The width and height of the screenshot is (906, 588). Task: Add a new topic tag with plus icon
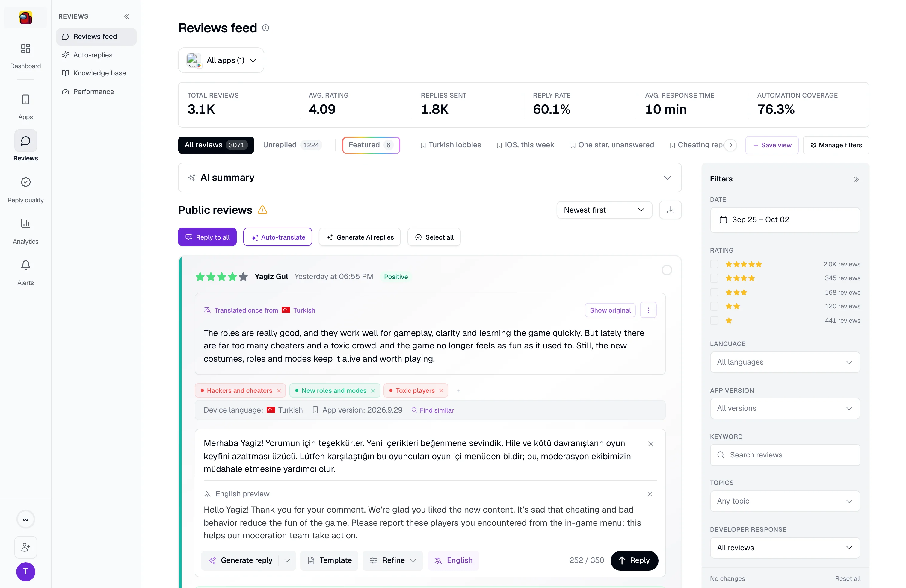point(458,391)
